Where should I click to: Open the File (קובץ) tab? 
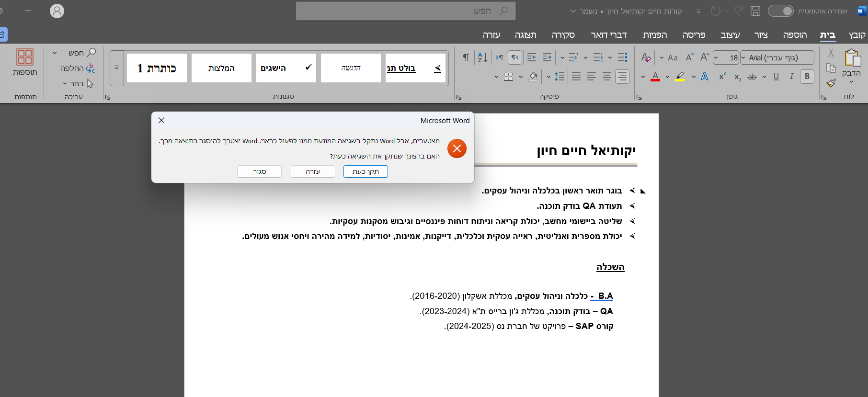(857, 35)
